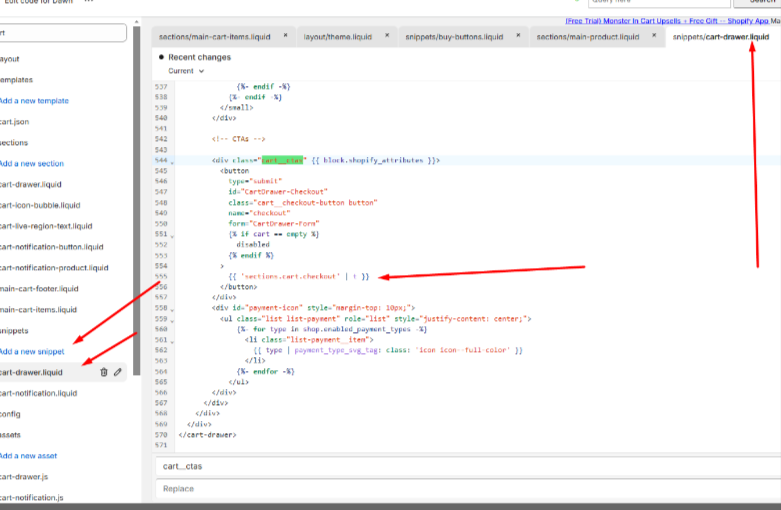The height and width of the screenshot is (510, 781).
Task: Click the id="CartDrawer-Checkout" code line
Action: point(278,192)
